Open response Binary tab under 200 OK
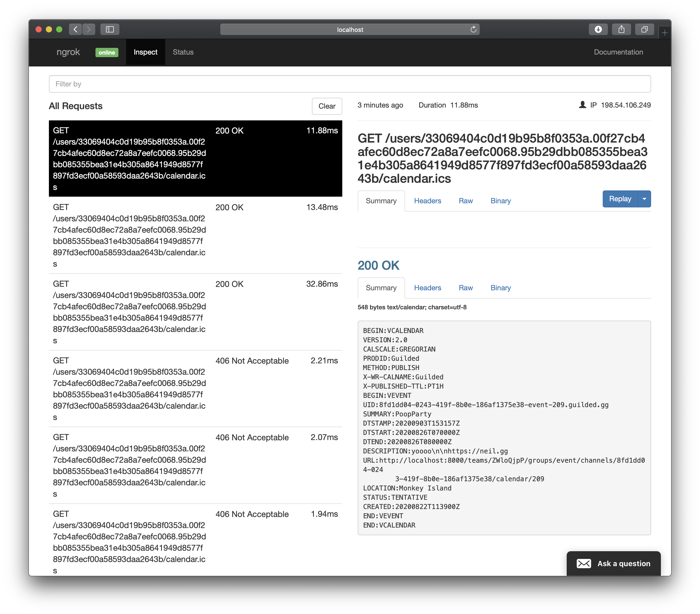 tap(500, 288)
